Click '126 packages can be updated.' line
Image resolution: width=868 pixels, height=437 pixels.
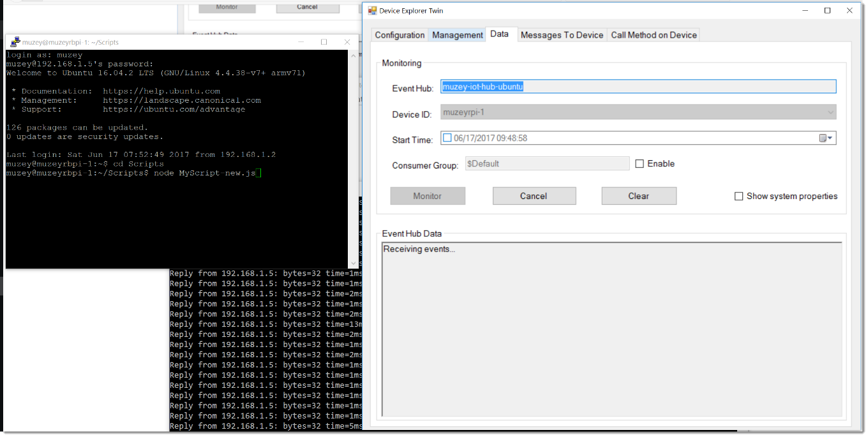tap(77, 128)
